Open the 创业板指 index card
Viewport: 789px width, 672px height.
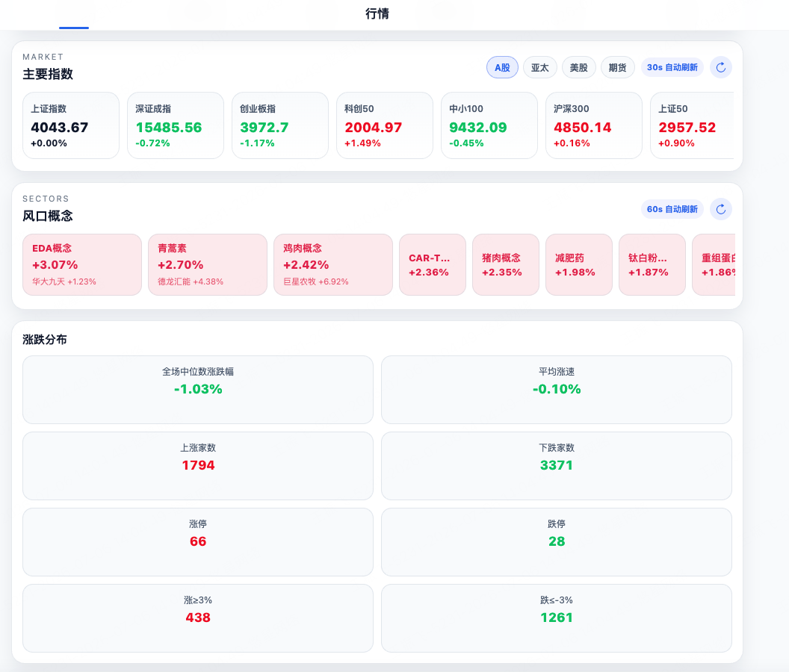(x=280, y=125)
